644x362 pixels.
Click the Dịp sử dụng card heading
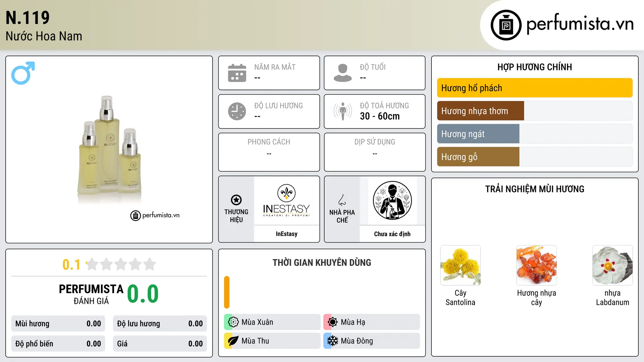375,142
